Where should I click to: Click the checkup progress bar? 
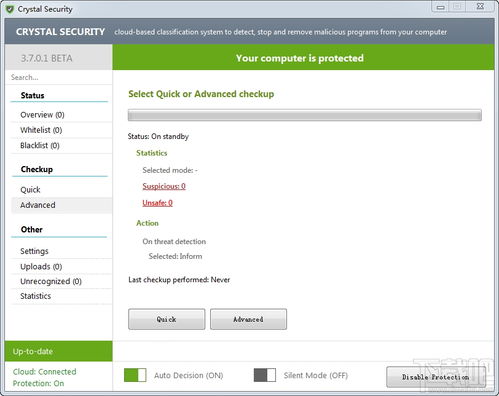(x=305, y=115)
